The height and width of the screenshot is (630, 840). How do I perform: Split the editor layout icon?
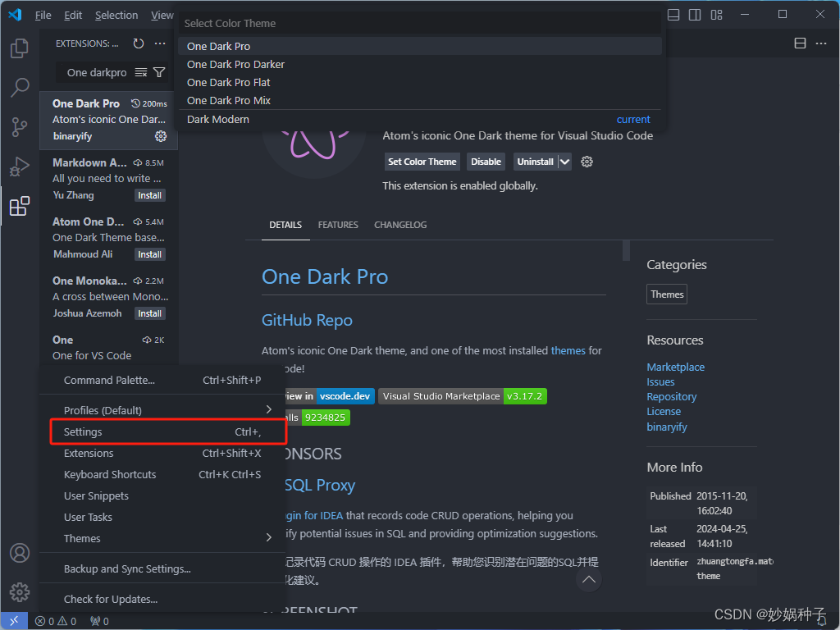click(800, 43)
